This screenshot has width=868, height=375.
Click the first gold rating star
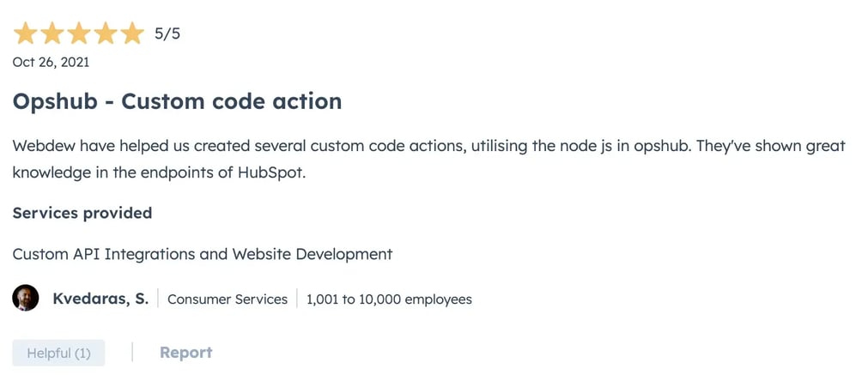tap(25, 33)
